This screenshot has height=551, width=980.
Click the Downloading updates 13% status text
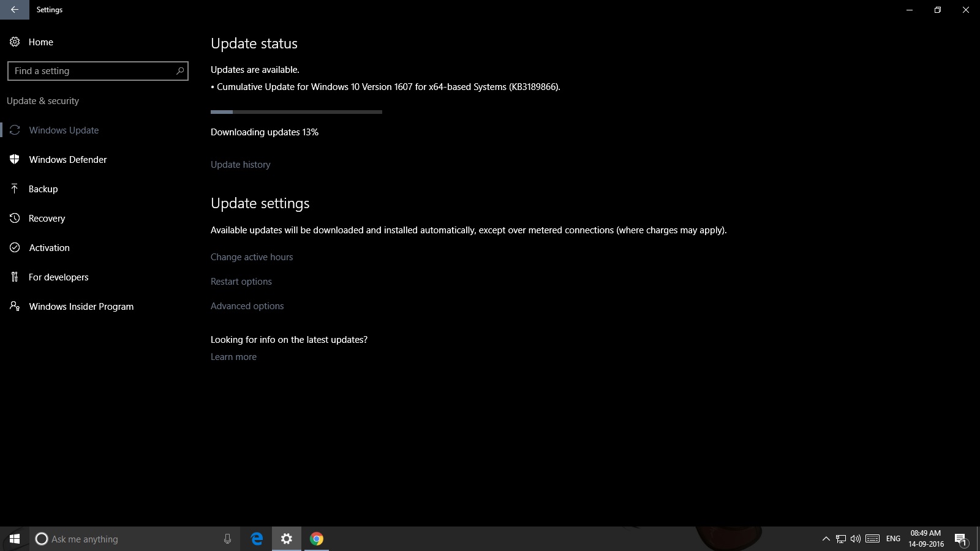click(x=265, y=132)
